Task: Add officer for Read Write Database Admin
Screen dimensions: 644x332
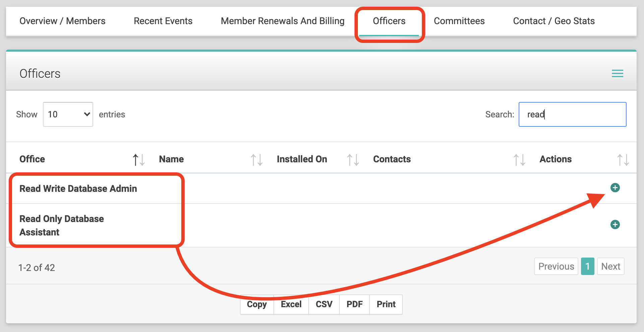Action: tap(615, 187)
